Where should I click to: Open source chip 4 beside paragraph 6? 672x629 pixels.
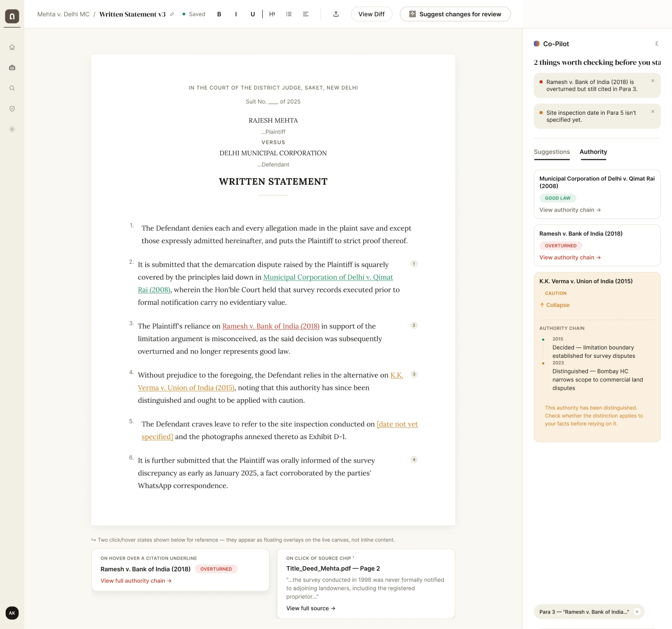click(414, 460)
